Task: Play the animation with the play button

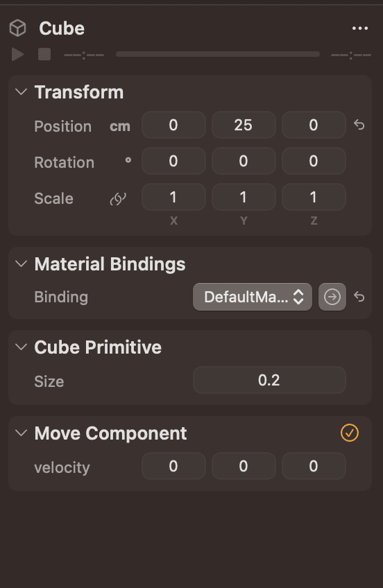Action: [x=17, y=54]
